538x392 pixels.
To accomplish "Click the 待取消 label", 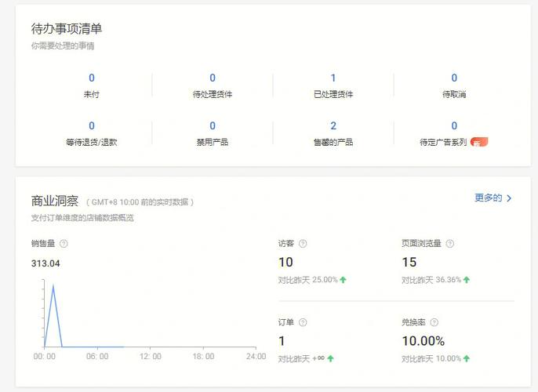I will click(454, 94).
